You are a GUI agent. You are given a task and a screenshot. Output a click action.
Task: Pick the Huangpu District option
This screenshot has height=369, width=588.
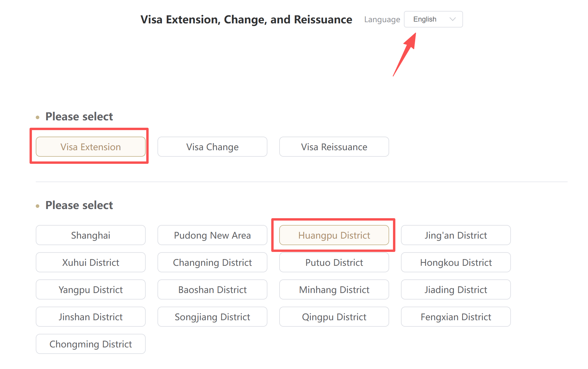[334, 235]
